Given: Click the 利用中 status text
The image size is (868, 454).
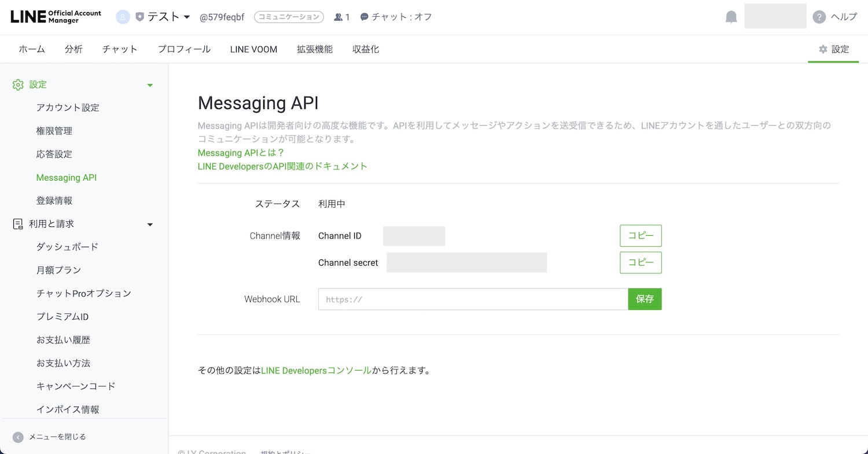Looking at the screenshot, I should click(x=332, y=204).
